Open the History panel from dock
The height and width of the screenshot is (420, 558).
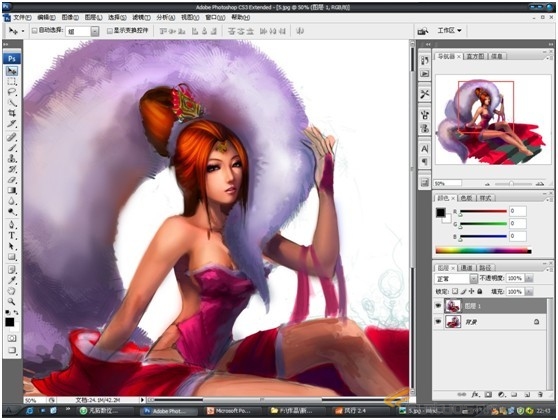coord(425,61)
